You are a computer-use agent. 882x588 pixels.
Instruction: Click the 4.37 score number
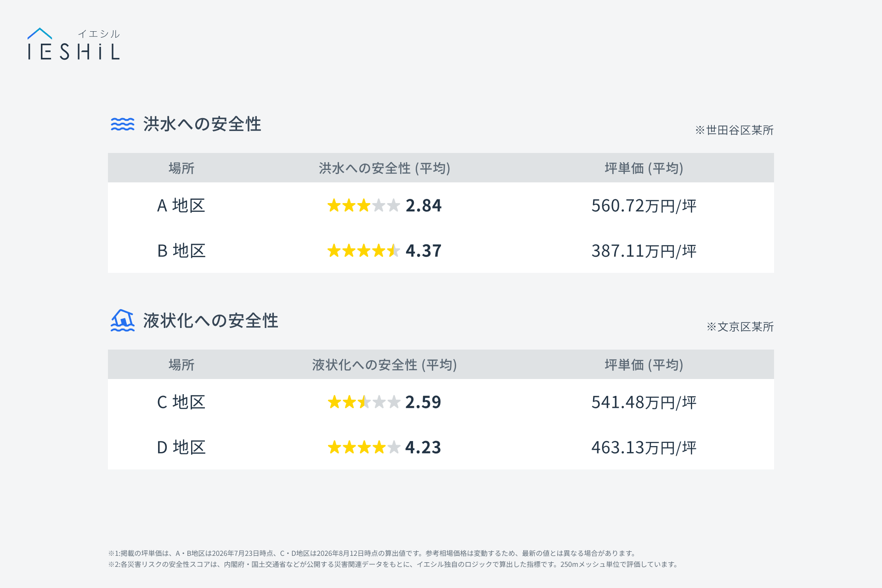tap(423, 251)
